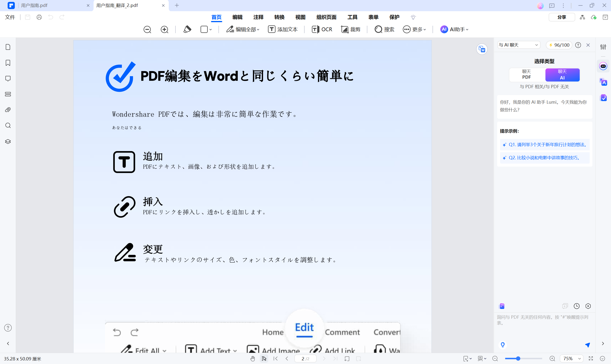Click the OCR tool
Screen dimensions: 611x364
pyautogui.click(x=322, y=29)
